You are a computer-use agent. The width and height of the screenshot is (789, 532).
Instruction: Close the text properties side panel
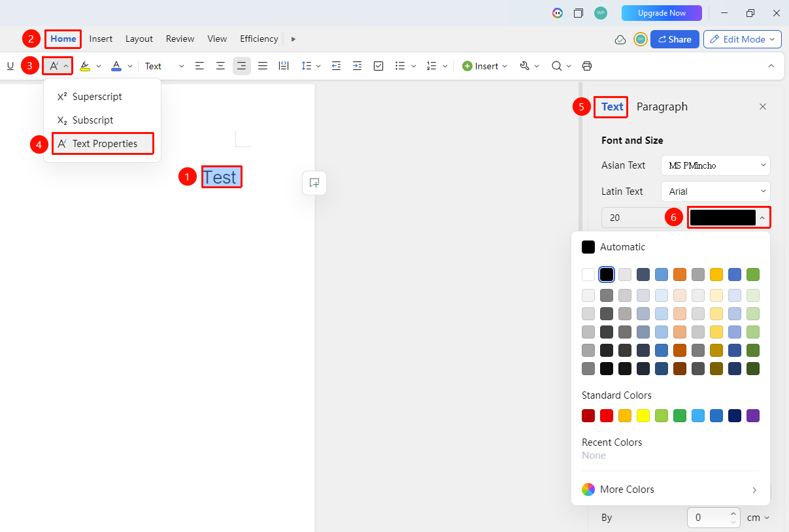763,107
